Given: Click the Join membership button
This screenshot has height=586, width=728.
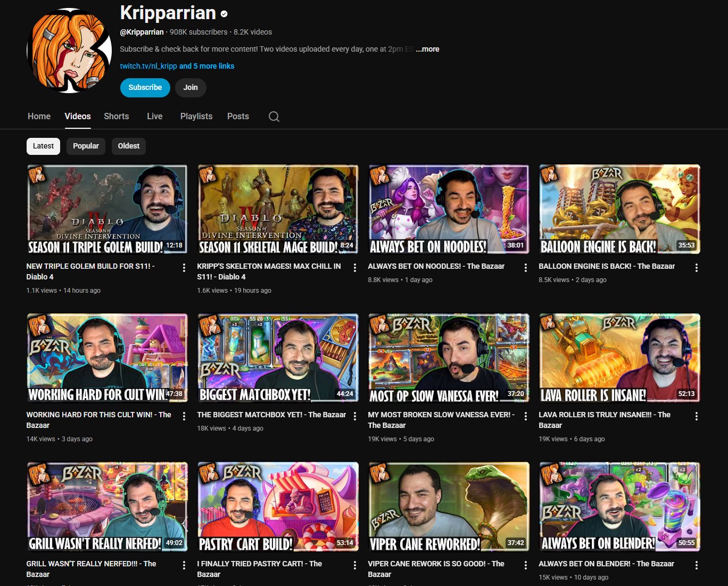Looking at the screenshot, I should 191,87.
